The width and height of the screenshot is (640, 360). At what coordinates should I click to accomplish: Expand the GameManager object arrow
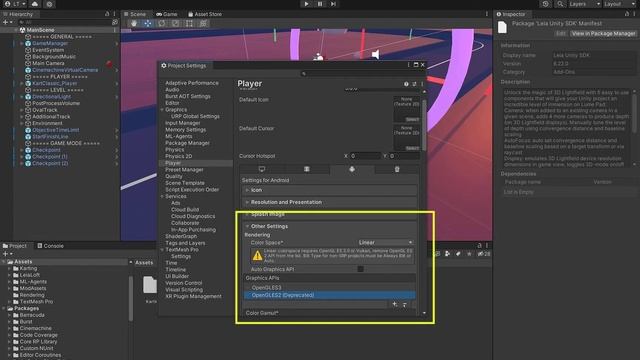[x=22, y=43]
